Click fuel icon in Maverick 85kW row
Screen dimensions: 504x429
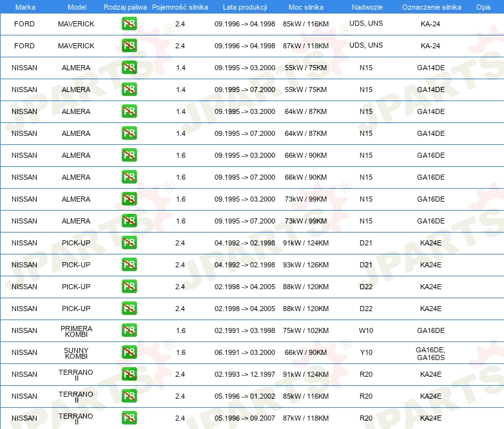click(129, 24)
